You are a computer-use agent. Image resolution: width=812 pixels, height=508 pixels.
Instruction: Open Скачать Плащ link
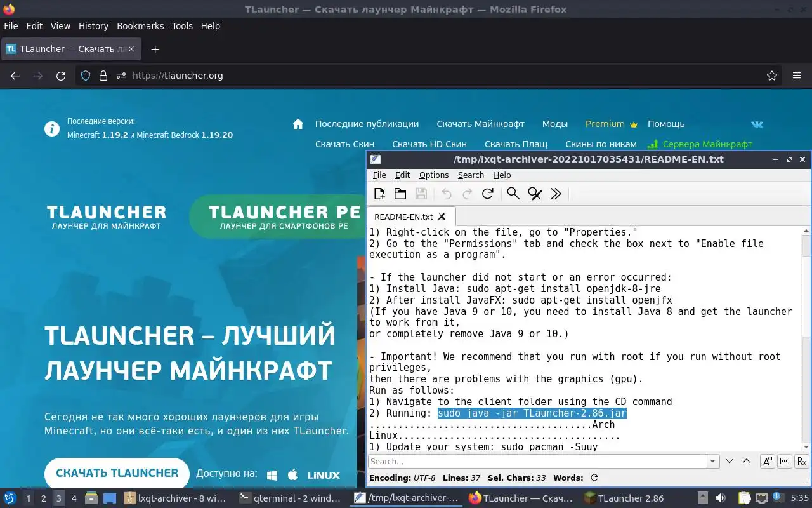click(x=516, y=144)
